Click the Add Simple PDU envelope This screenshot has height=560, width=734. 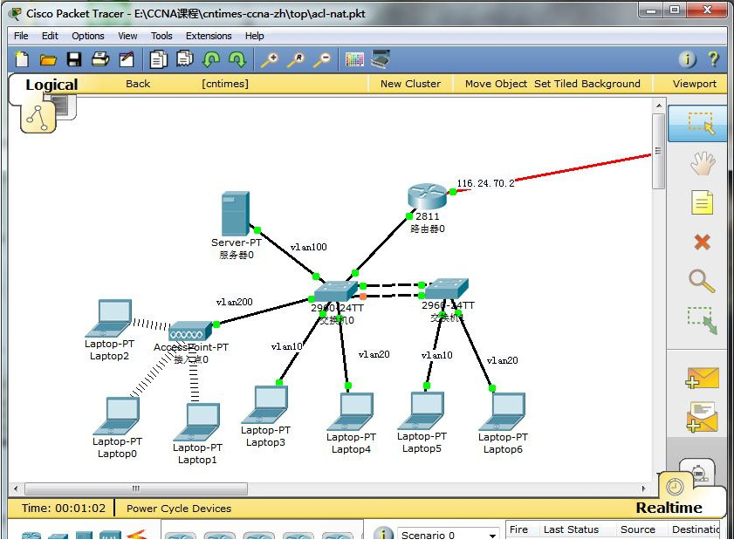click(702, 378)
